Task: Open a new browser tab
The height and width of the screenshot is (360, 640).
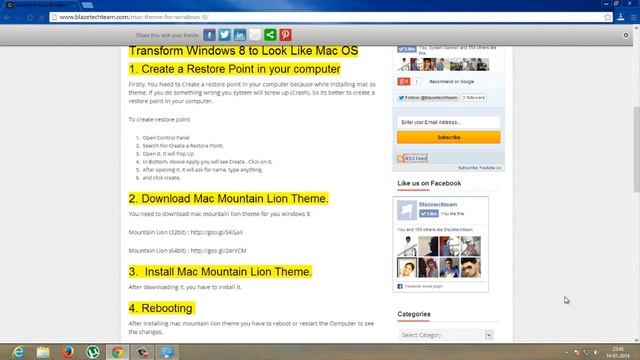Action: click(x=87, y=5)
